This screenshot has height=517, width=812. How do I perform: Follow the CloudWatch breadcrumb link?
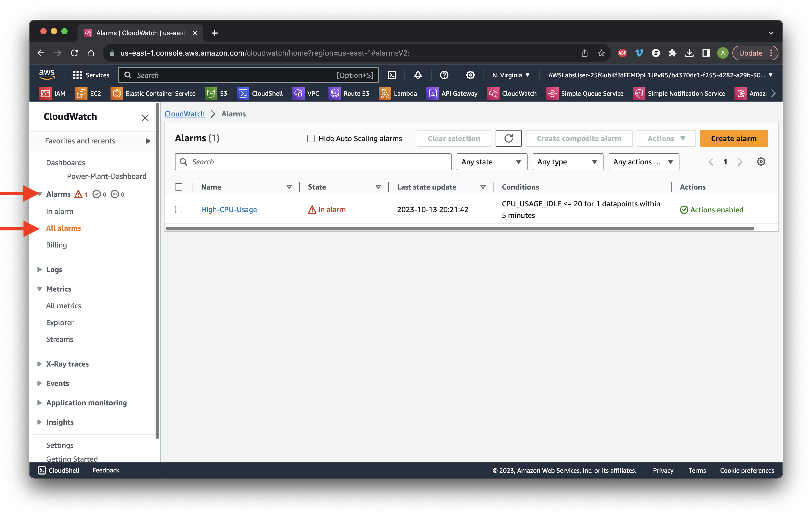[x=184, y=114]
